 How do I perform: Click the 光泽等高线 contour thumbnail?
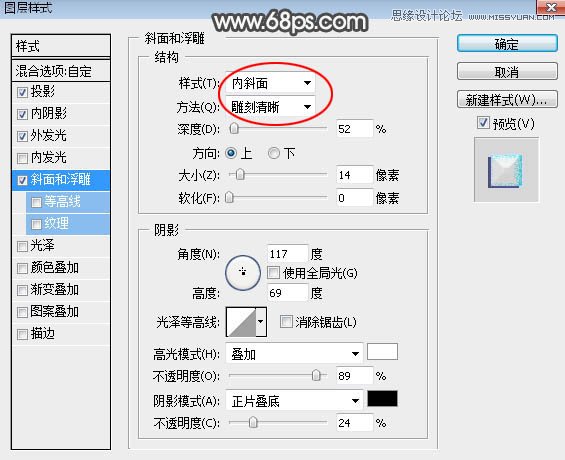[x=241, y=321]
